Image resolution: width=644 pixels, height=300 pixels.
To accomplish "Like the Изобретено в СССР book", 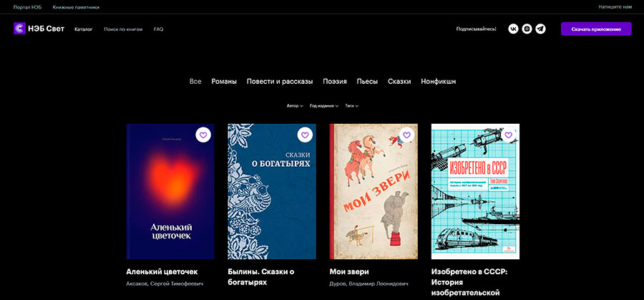I will pyautogui.click(x=508, y=135).
